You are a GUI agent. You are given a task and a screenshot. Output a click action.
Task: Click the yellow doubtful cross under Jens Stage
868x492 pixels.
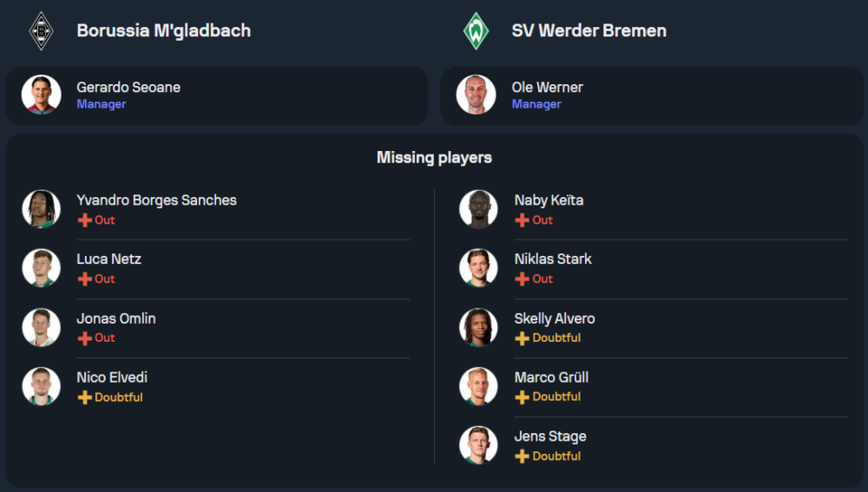point(522,456)
